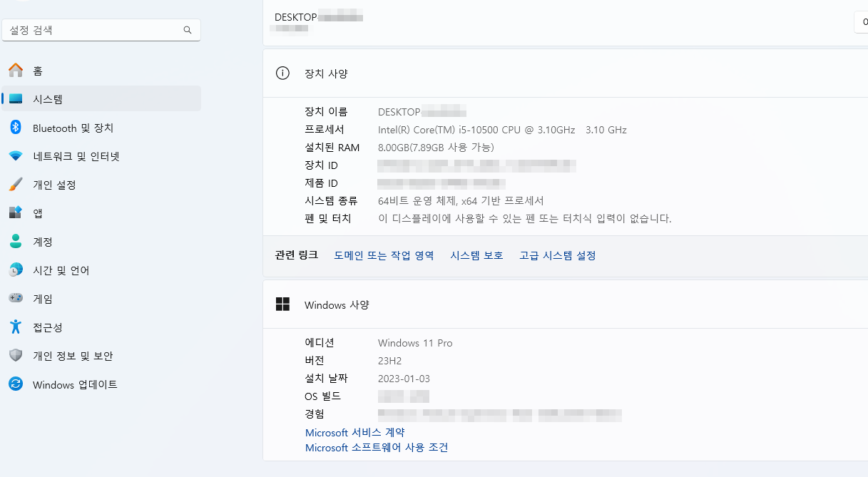Open 고급 시스템 설정
The height and width of the screenshot is (477, 868).
pyautogui.click(x=559, y=256)
